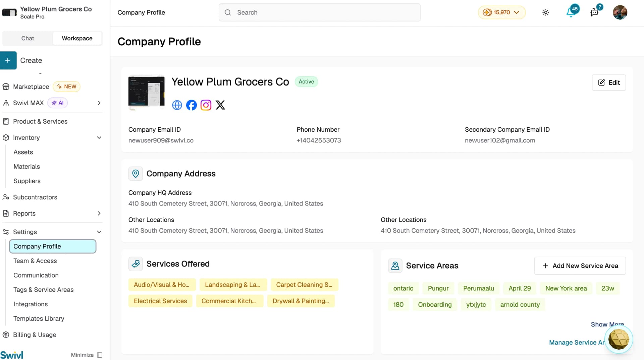Open Team & Access settings
644x360 pixels.
[35, 261]
